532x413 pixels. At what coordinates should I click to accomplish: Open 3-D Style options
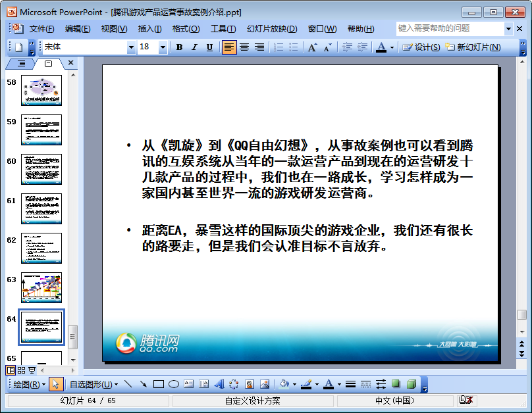pyautogui.click(x=412, y=384)
